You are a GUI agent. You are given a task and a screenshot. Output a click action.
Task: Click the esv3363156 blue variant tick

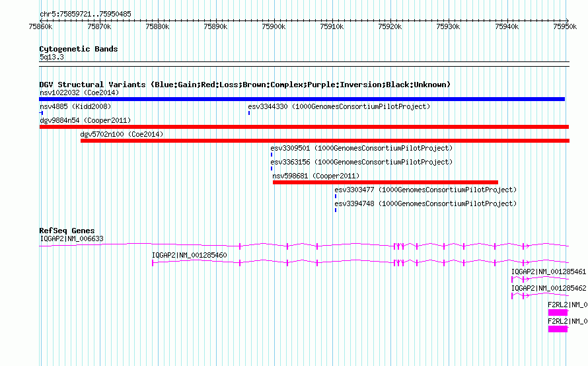tap(272, 168)
